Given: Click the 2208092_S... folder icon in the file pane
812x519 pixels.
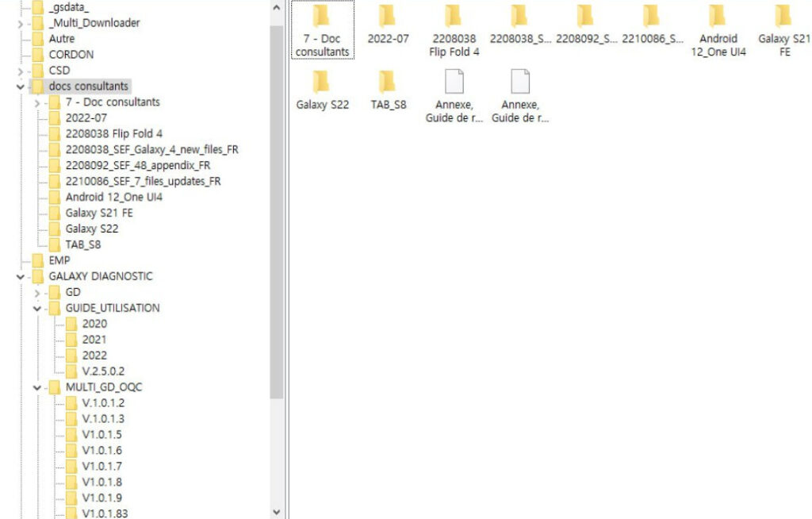Looking at the screenshot, I should [x=585, y=17].
